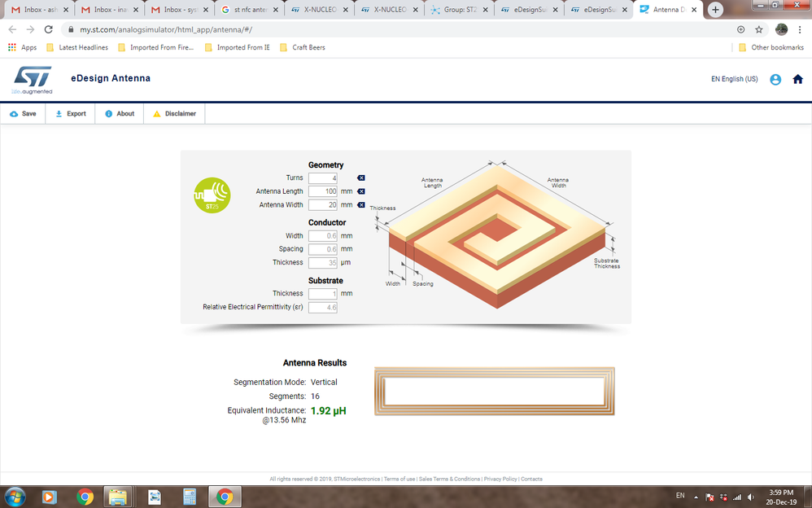The width and height of the screenshot is (812, 508).
Task: Clear the Antenna Width value icon
Action: point(361,205)
